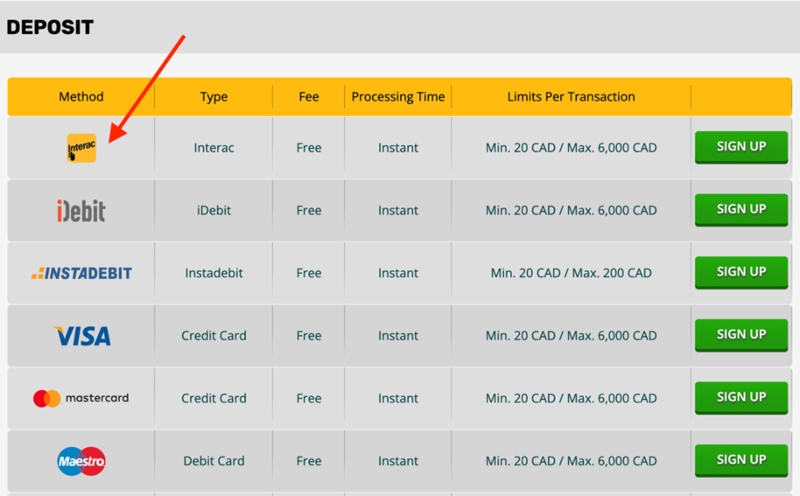Select the 'Instadebit' type cell

coord(214,273)
